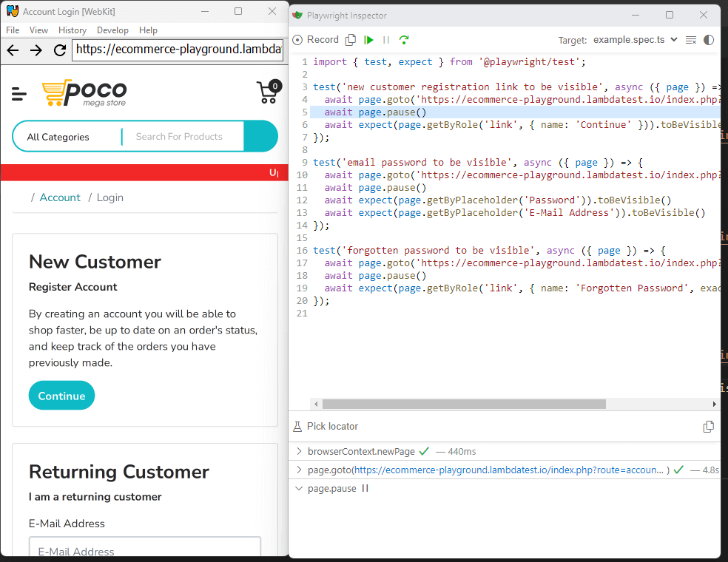
Task: Expand the browserContext.newPage log entry
Action: (299, 451)
